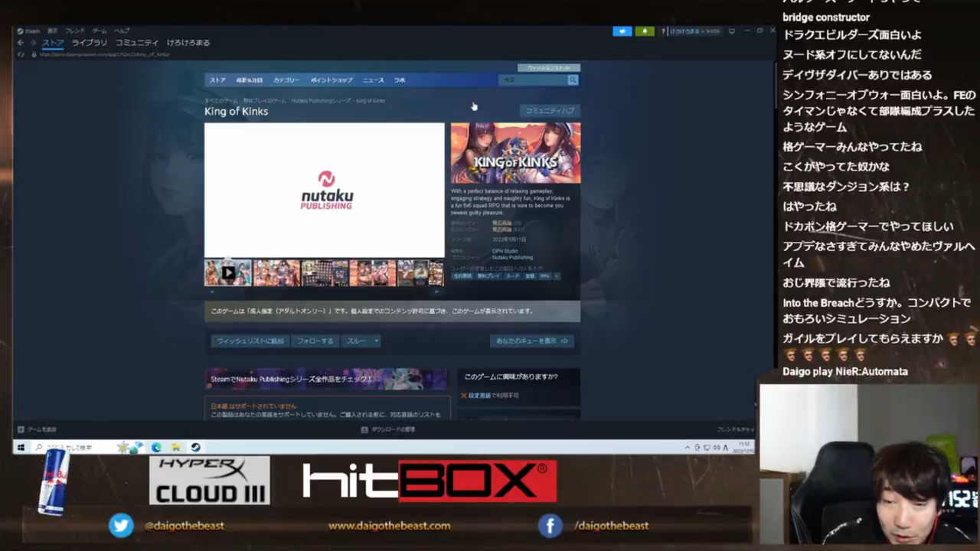The height and width of the screenshot is (551, 980).
Task: Open 最新&注目 in the store navigation bar
Action: [249, 80]
